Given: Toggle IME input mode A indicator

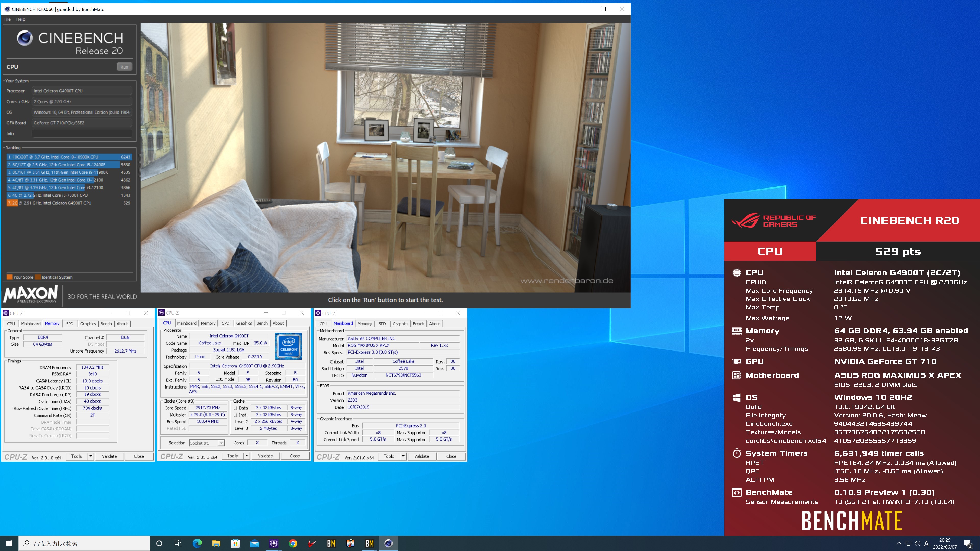Looking at the screenshot, I should (926, 543).
